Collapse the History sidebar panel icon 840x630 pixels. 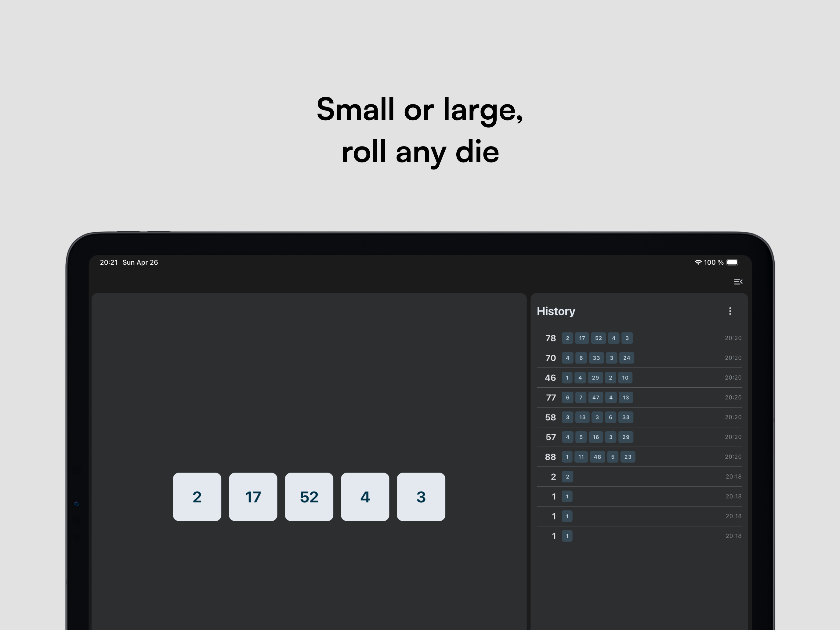(738, 281)
